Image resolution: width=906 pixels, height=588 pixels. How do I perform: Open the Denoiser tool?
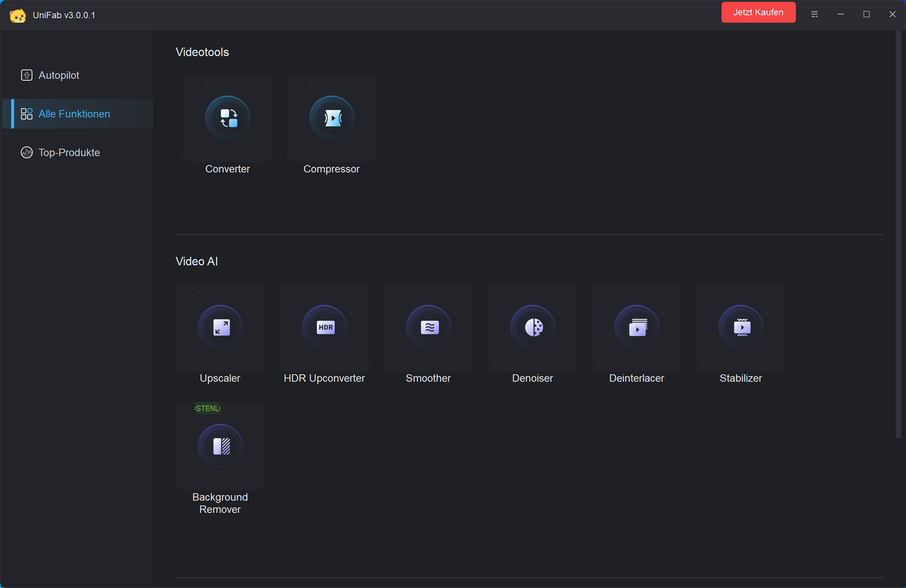532,327
